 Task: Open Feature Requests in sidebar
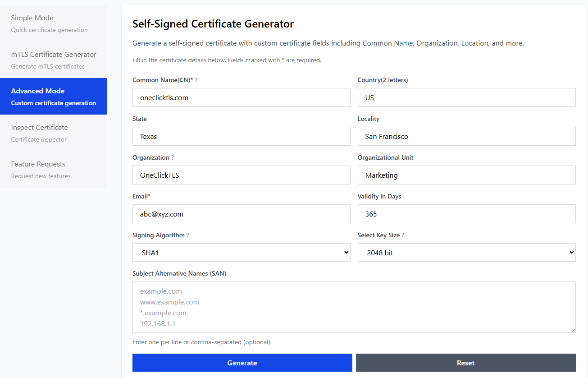pyautogui.click(x=54, y=170)
